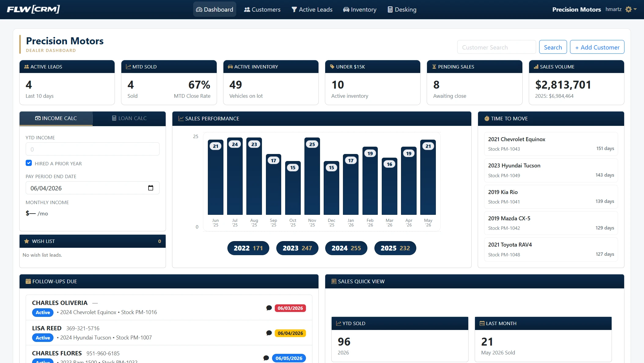Click the YTD Sold chart icon
The height and width of the screenshot is (363, 644).
point(338,323)
